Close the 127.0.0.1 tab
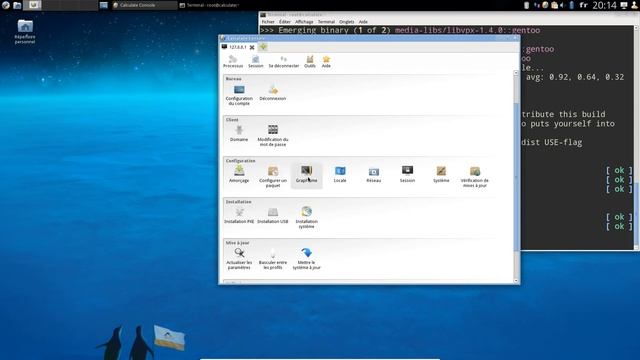The image size is (640, 360). tap(252, 47)
